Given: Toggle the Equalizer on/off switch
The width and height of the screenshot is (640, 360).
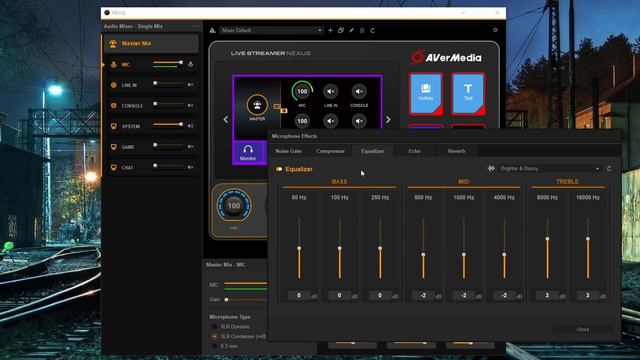Looking at the screenshot, I should (x=279, y=169).
